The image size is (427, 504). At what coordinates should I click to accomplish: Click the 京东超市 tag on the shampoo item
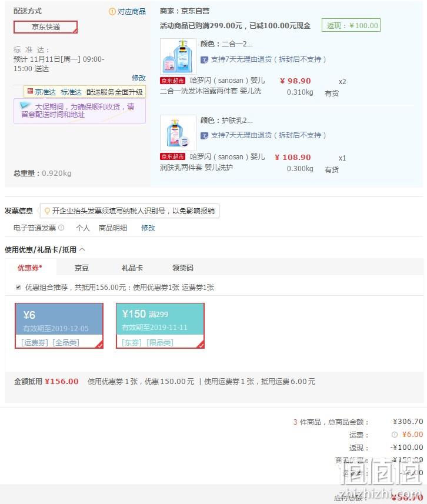click(173, 81)
